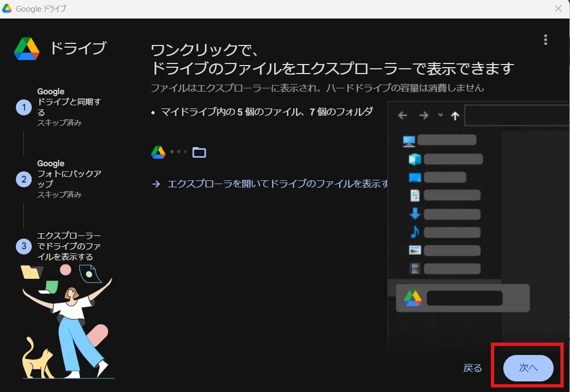Click the videos film icon in the preview
570x392 pixels.
coord(415,269)
